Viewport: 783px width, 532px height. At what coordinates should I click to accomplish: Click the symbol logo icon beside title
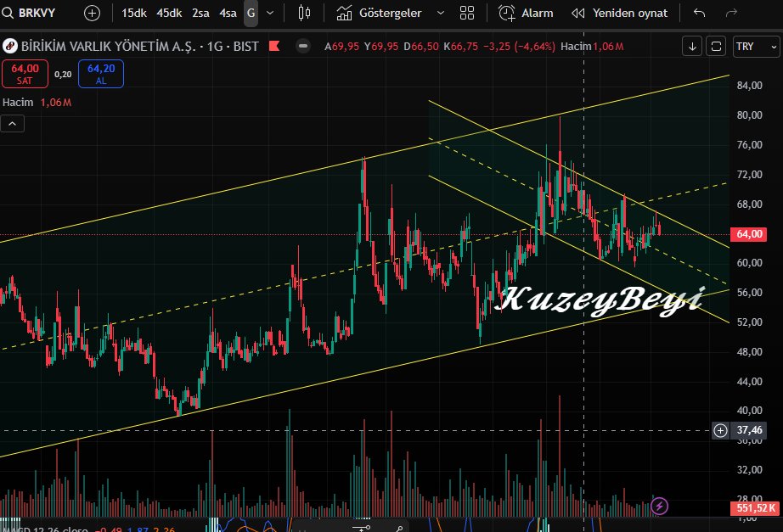(10, 47)
